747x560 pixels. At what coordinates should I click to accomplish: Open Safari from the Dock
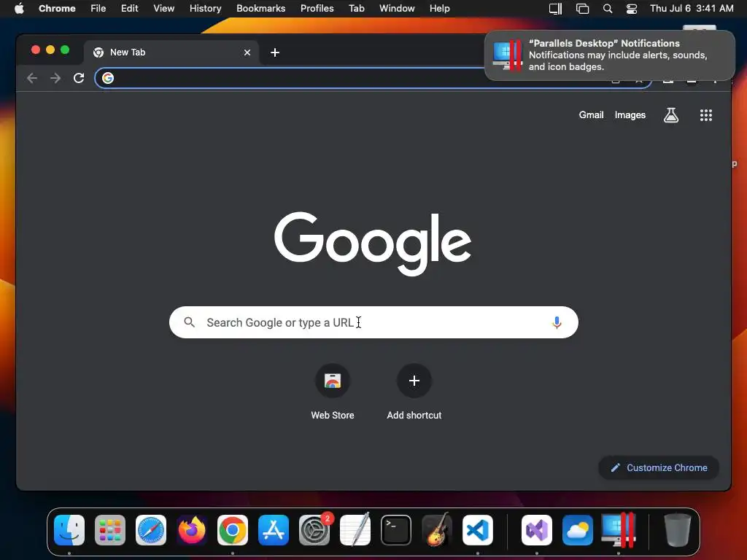pyautogui.click(x=151, y=530)
